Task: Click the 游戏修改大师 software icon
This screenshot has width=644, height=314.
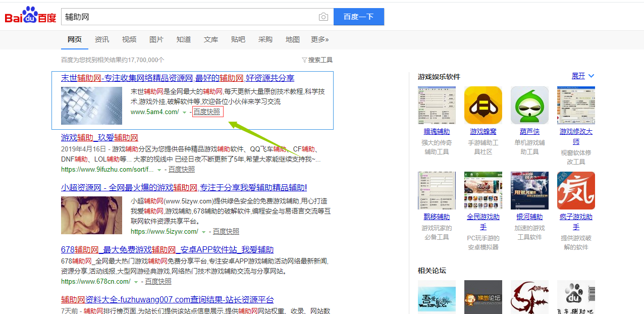Action: (x=576, y=105)
